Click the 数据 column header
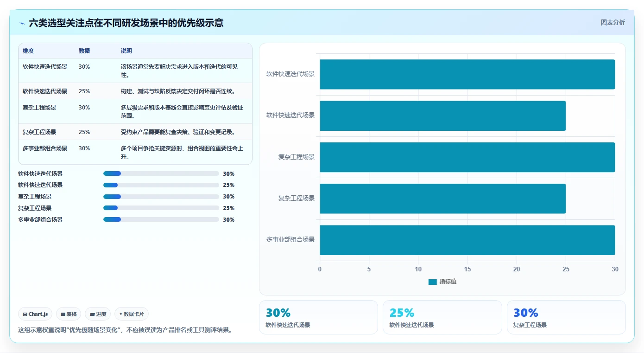This screenshot has width=644, height=353. tap(84, 51)
